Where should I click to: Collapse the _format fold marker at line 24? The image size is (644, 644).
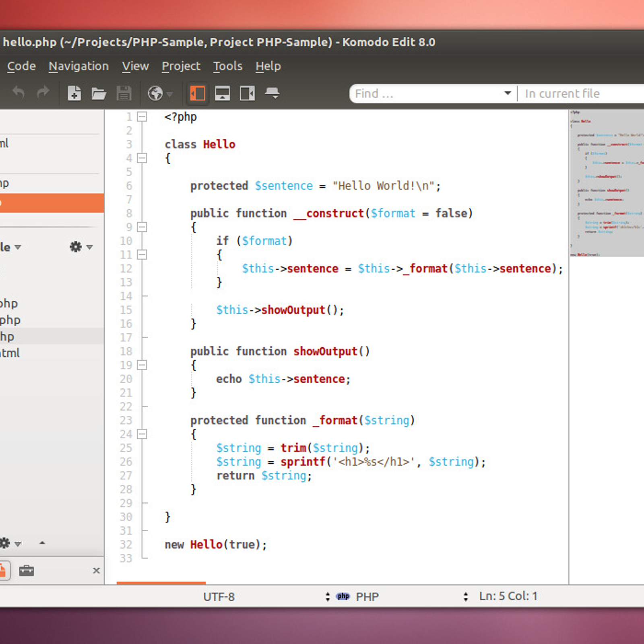(x=142, y=434)
